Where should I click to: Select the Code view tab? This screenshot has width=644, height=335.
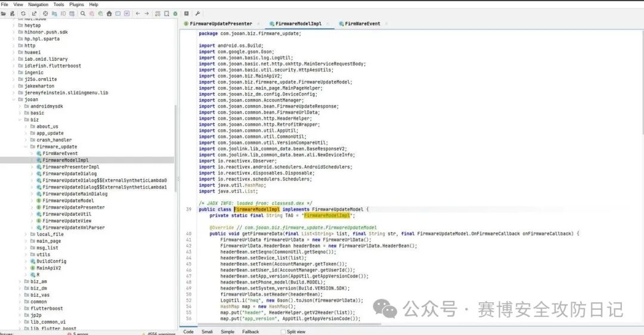(188, 331)
